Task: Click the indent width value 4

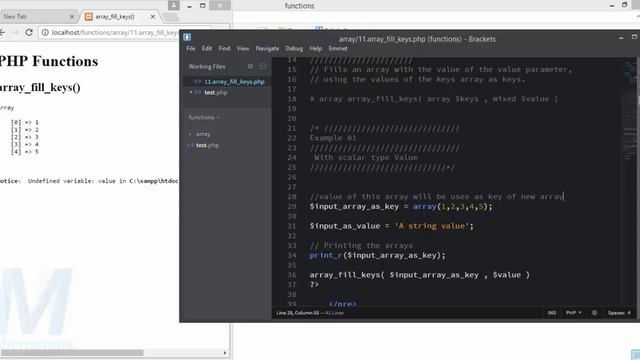Action: pos(629,313)
